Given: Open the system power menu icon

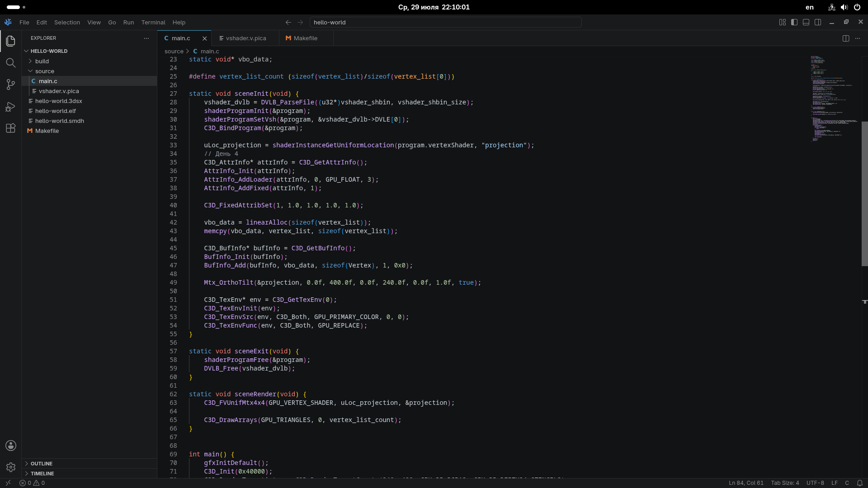Looking at the screenshot, I should (x=857, y=7).
